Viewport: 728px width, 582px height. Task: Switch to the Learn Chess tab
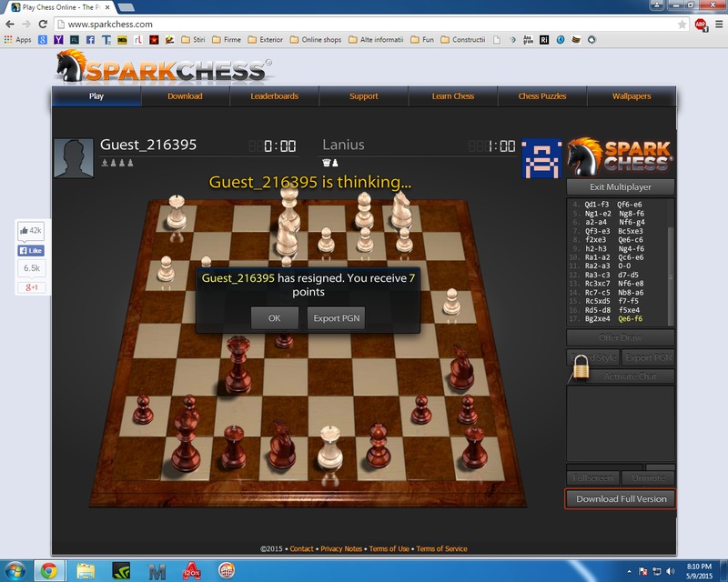point(453,96)
